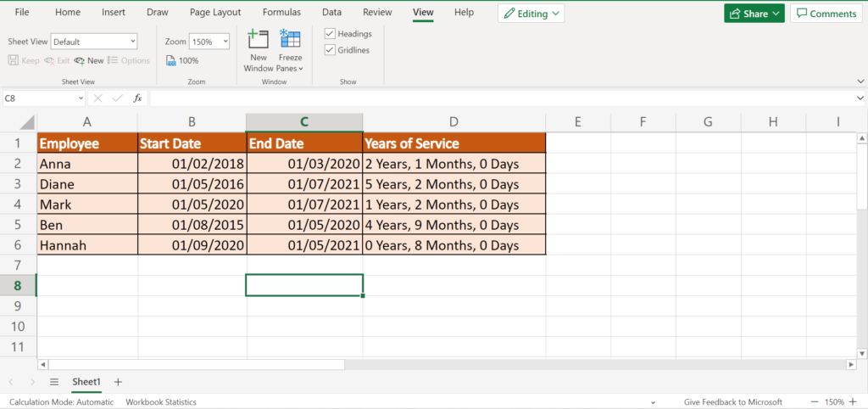The width and height of the screenshot is (868, 409).
Task: Add a new sheet with plus icon
Action: 118,382
